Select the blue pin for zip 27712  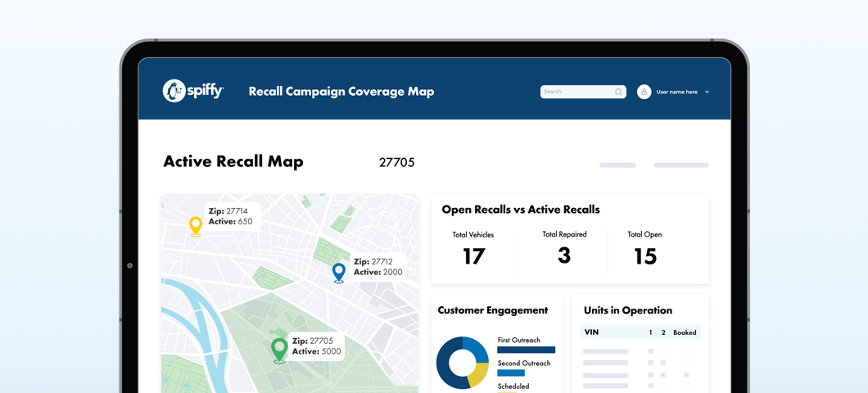(x=339, y=273)
